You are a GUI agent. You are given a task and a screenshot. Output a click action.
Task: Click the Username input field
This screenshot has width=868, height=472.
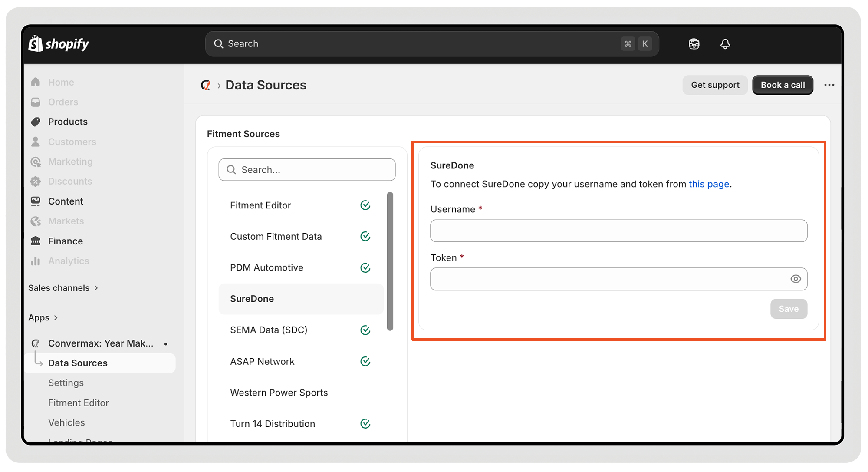point(618,231)
